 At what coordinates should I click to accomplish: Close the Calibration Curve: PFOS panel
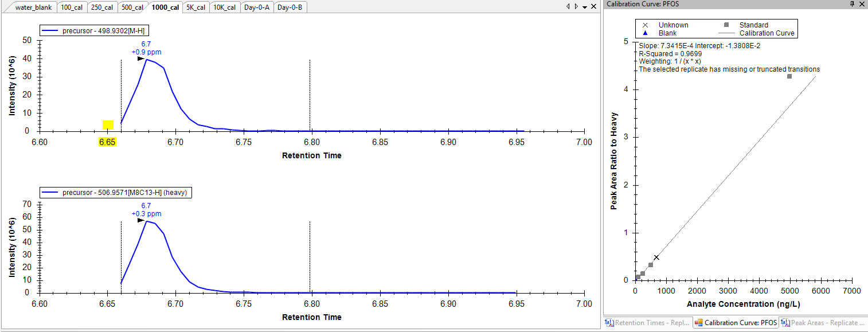pos(862,4)
